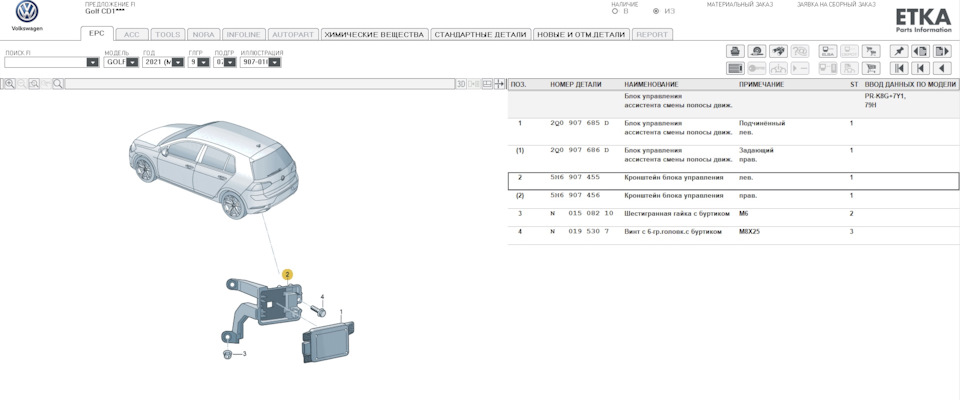This screenshot has height=400, width=960.
Task: Click the ЗАЯВКА НА СБОРНЫЙ ЗАКАЗ label
Action: [x=836, y=4]
